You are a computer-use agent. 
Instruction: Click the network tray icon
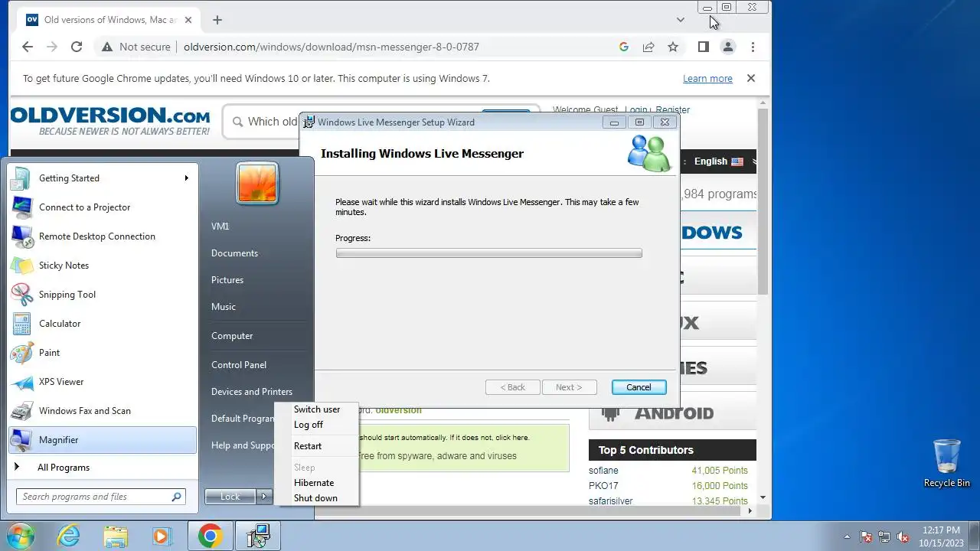click(884, 536)
